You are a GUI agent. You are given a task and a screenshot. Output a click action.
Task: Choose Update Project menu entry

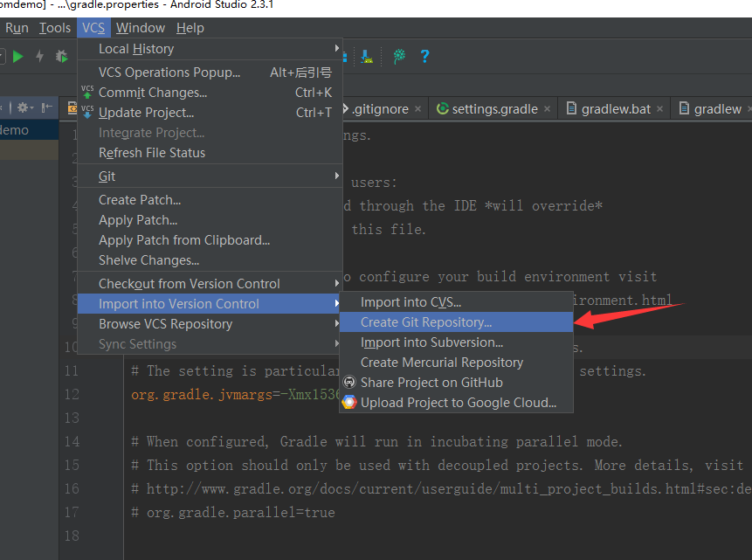tap(210, 113)
